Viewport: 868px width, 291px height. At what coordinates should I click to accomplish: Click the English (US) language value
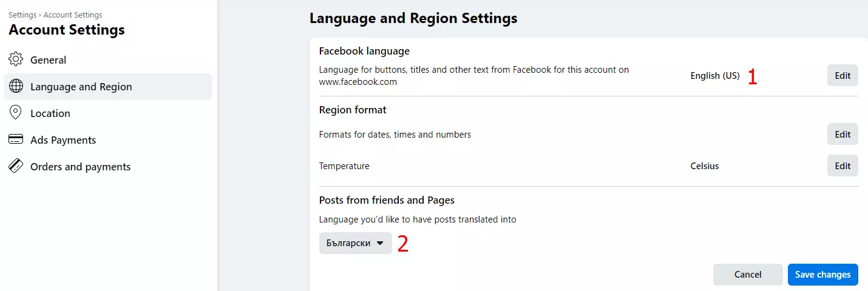[715, 76]
